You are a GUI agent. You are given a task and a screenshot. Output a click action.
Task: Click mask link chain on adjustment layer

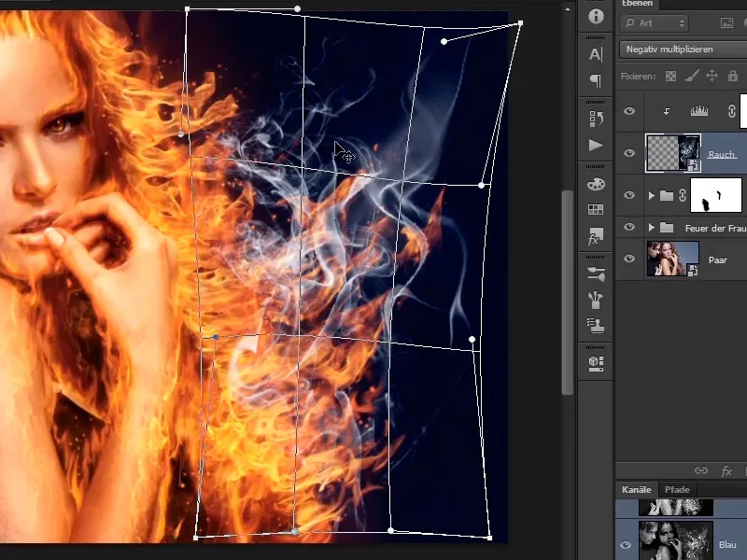click(732, 111)
